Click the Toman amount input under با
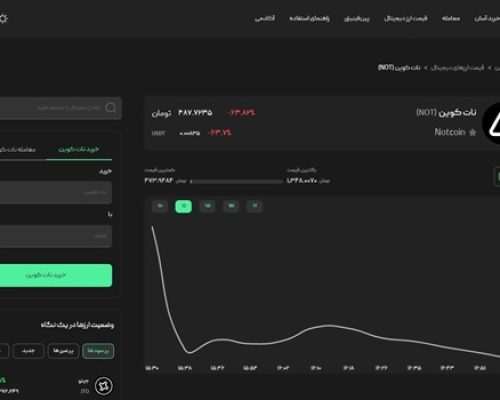This screenshot has width=500, height=400. (x=56, y=236)
